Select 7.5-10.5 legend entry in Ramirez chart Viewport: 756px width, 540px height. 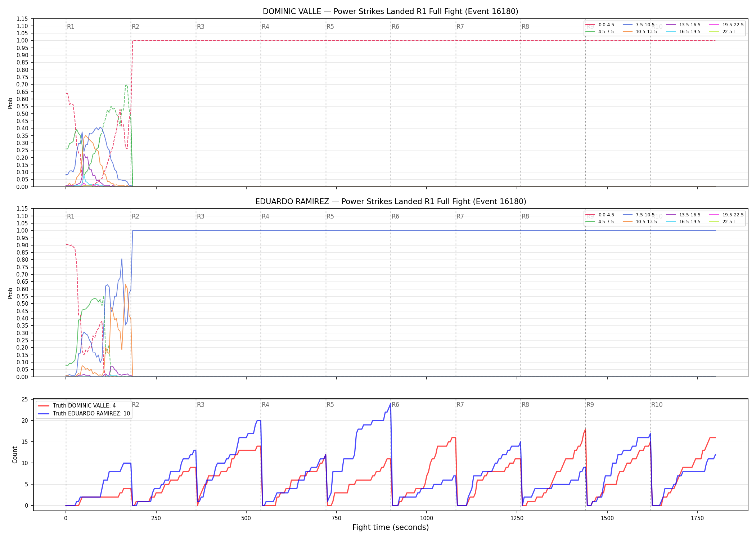click(x=639, y=215)
